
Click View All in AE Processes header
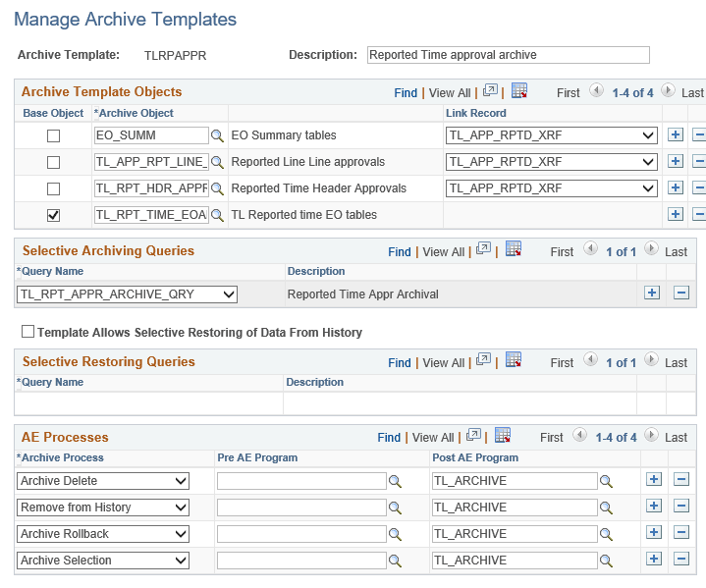(433, 438)
